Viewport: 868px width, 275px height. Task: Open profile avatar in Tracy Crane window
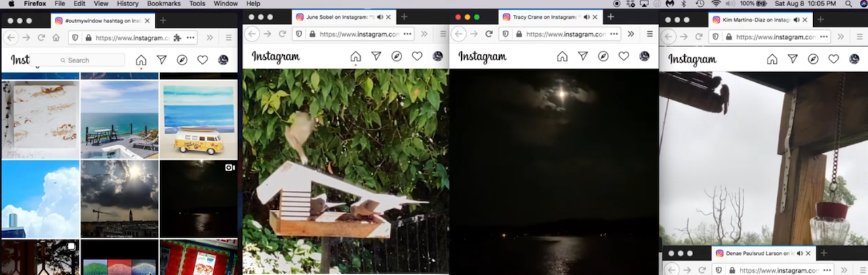pos(644,56)
